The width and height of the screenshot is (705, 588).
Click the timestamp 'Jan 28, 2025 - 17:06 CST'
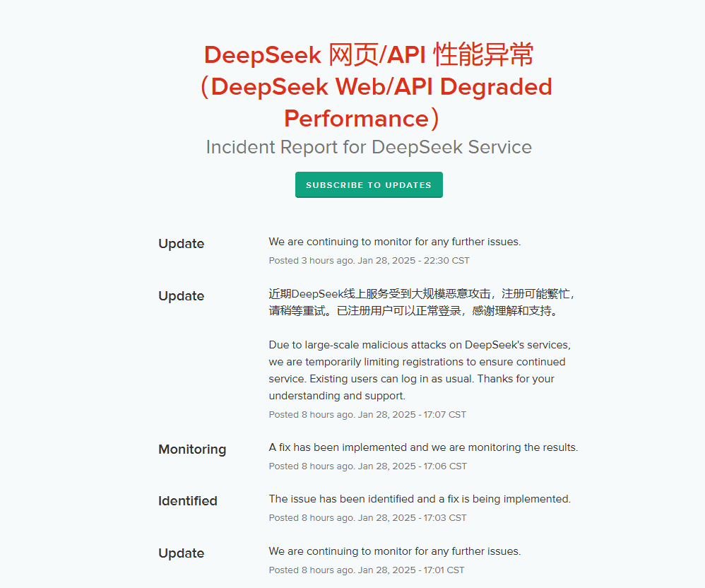(413, 466)
